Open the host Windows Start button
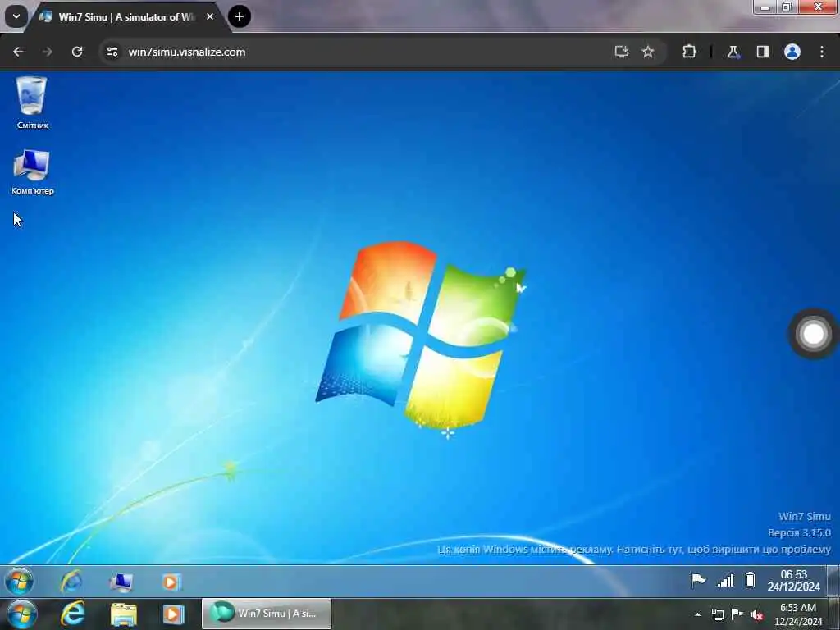The height and width of the screenshot is (630, 840). [21, 614]
